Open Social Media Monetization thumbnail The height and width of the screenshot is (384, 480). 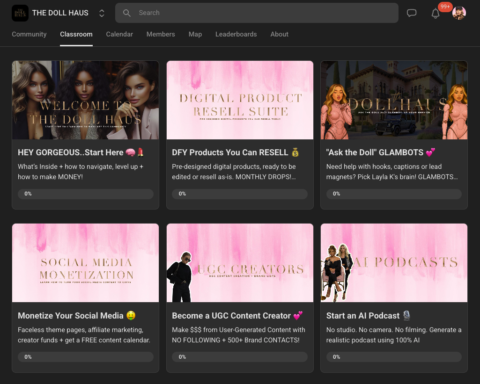point(85,263)
